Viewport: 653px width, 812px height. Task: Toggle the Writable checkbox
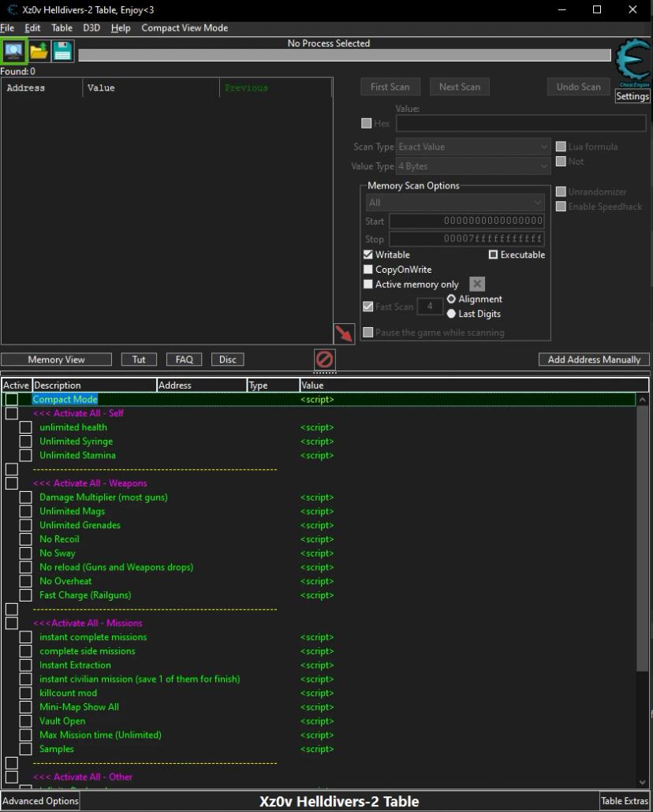pyautogui.click(x=368, y=255)
